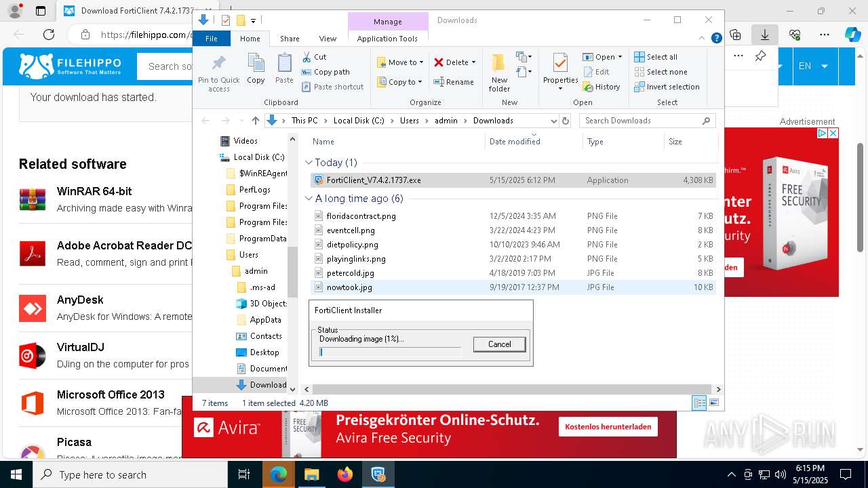Collapse the A long time ago group
The image size is (868, 488).
(x=309, y=199)
